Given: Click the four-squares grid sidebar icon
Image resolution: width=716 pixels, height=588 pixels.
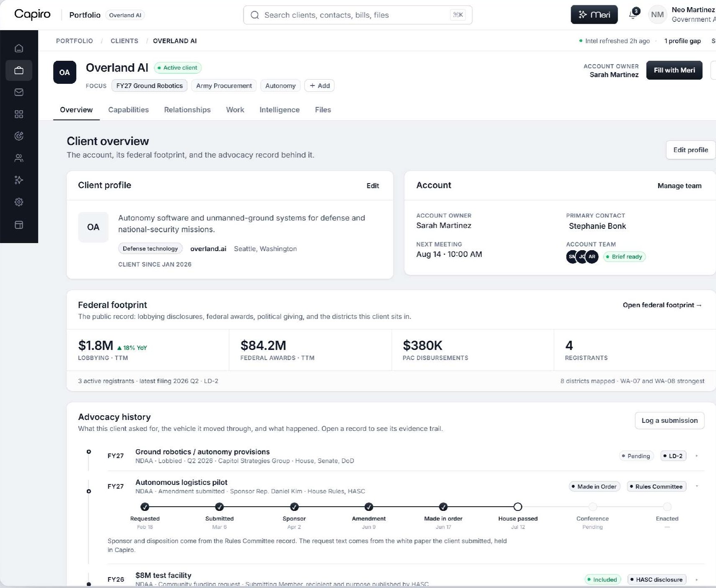Looking at the screenshot, I should (19, 114).
